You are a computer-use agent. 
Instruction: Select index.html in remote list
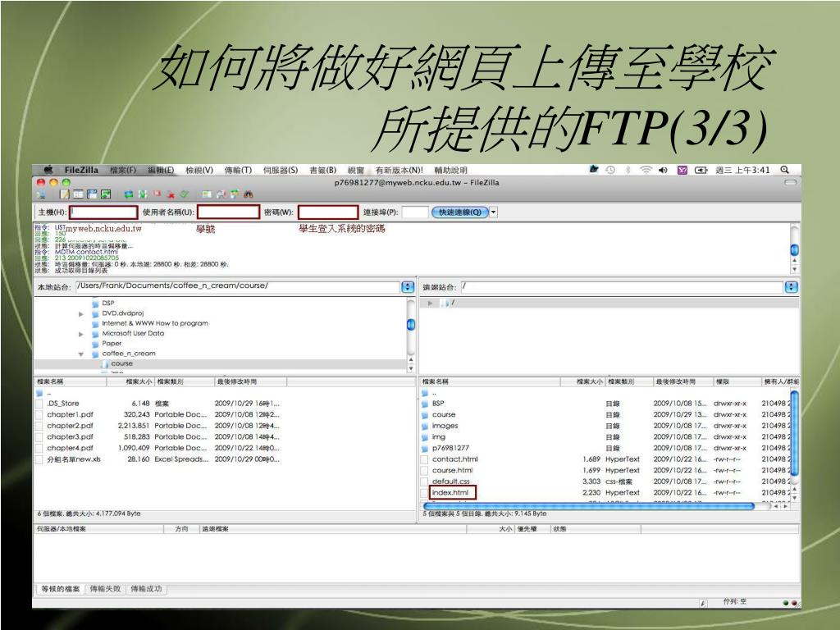tap(450, 493)
